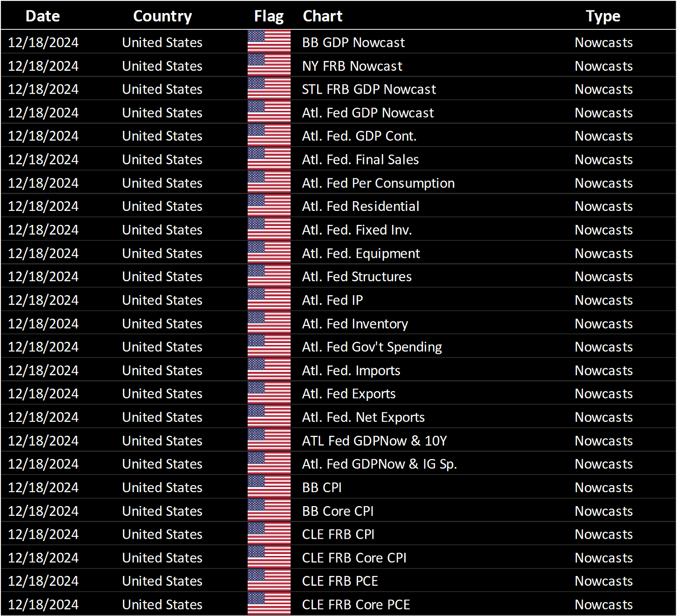
Task: Open Atl. Fed. Final Sales chart entry
Action: [360, 160]
